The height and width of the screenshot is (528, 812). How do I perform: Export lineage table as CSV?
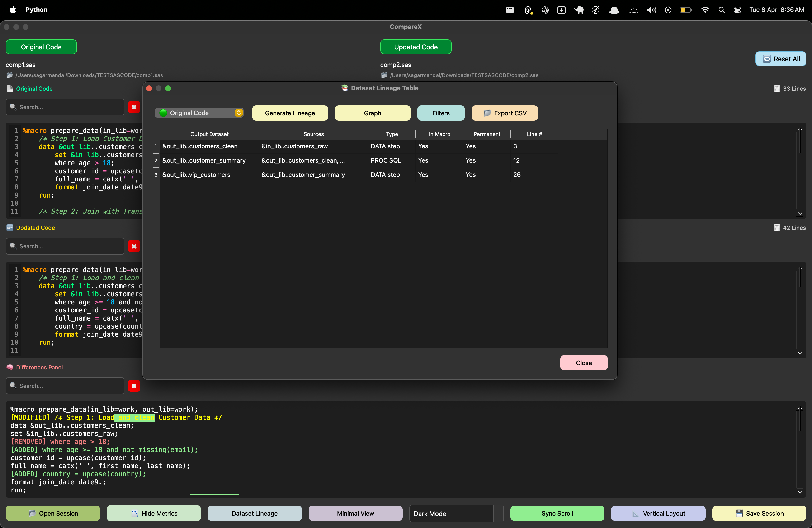point(504,113)
